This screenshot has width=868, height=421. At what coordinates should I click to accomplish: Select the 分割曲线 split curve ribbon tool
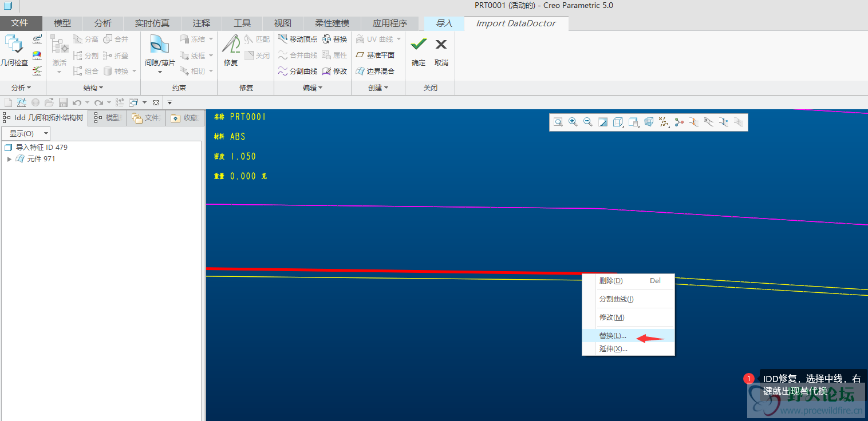tap(298, 71)
